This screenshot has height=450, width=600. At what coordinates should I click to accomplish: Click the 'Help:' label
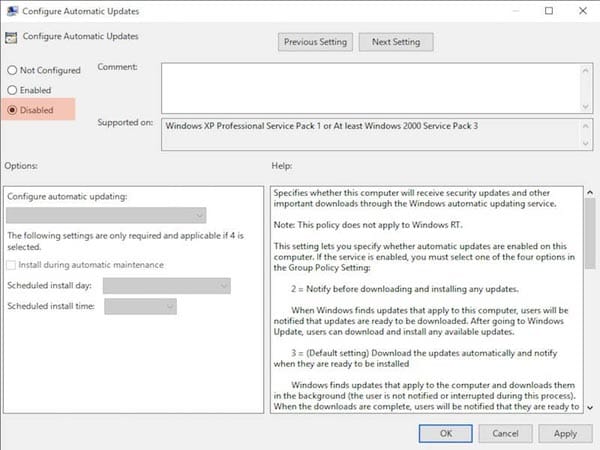[282, 166]
